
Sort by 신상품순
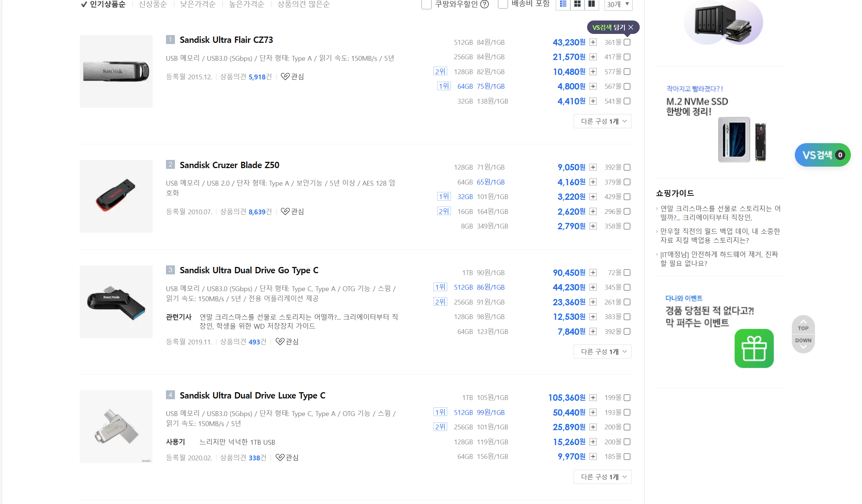pos(153,4)
